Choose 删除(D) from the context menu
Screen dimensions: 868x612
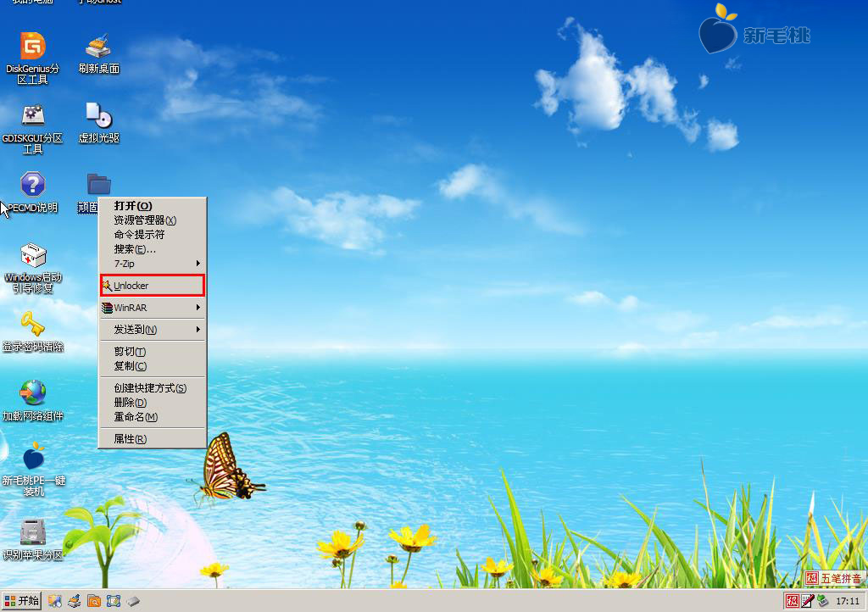[x=153, y=403]
